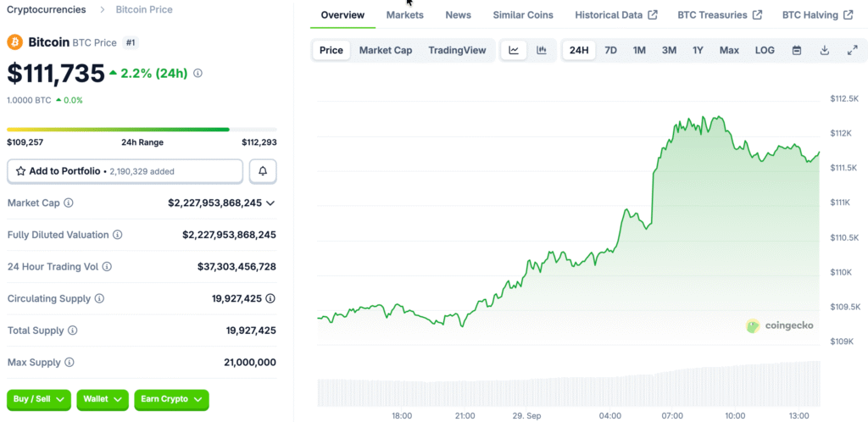Open the News tab
The width and height of the screenshot is (868, 422).
point(459,15)
